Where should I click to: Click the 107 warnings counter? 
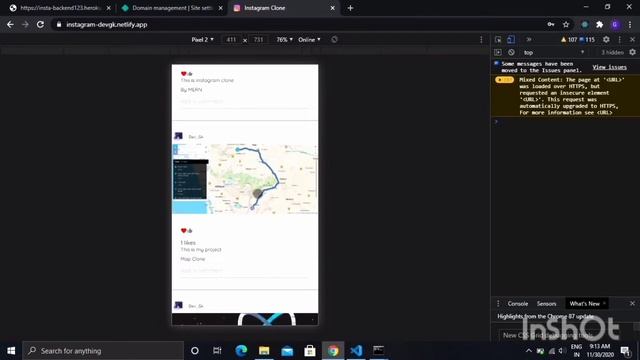pyautogui.click(x=569, y=40)
